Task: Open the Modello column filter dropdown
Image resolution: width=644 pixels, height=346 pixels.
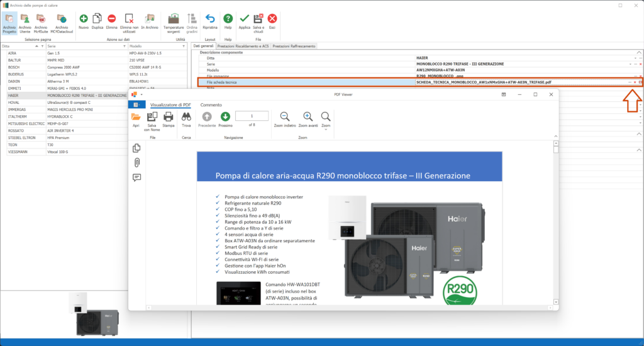Action: click(185, 47)
